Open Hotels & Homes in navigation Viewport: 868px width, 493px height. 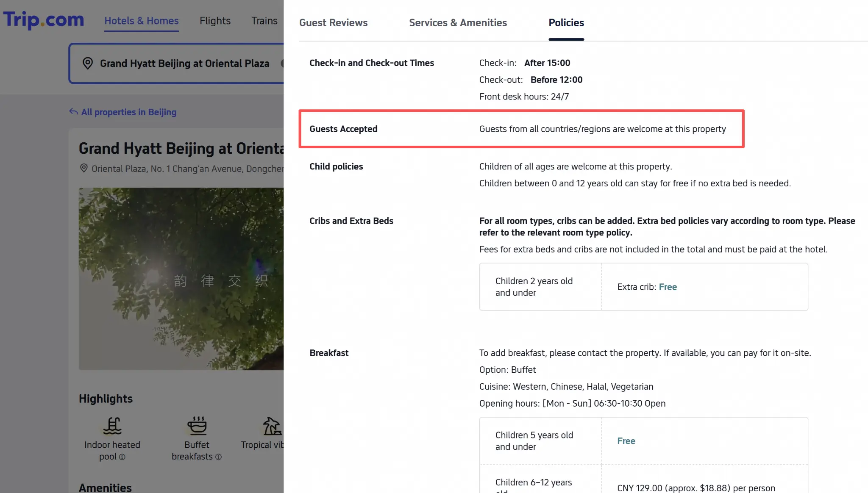tap(142, 21)
